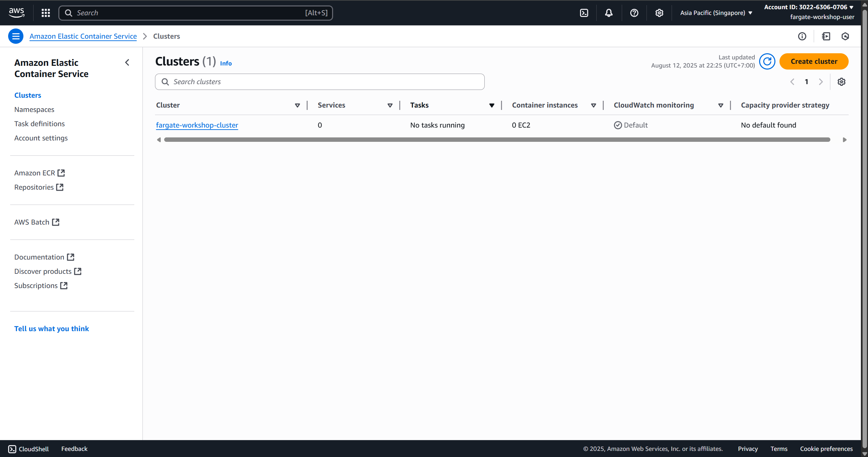
Task: Select Namespaces in the side navigation
Action: (34, 110)
